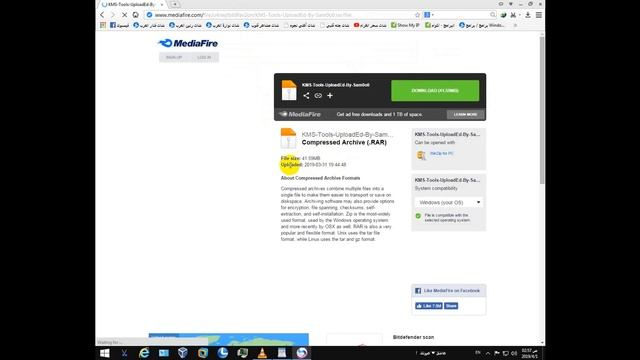Click the scissors snipping icon on the taskbar
The image size is (640, 360).
(124, 353)
